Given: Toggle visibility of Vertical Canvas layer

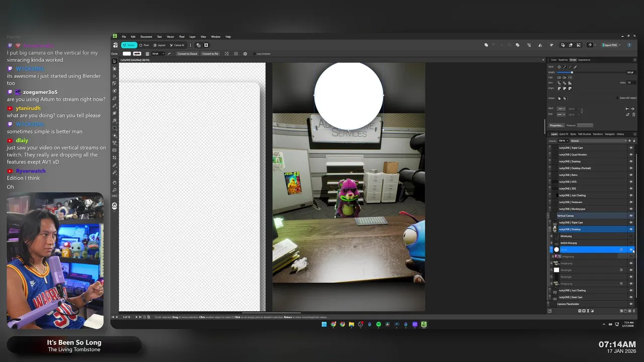Looking at the screenshot, I should 631,216.
